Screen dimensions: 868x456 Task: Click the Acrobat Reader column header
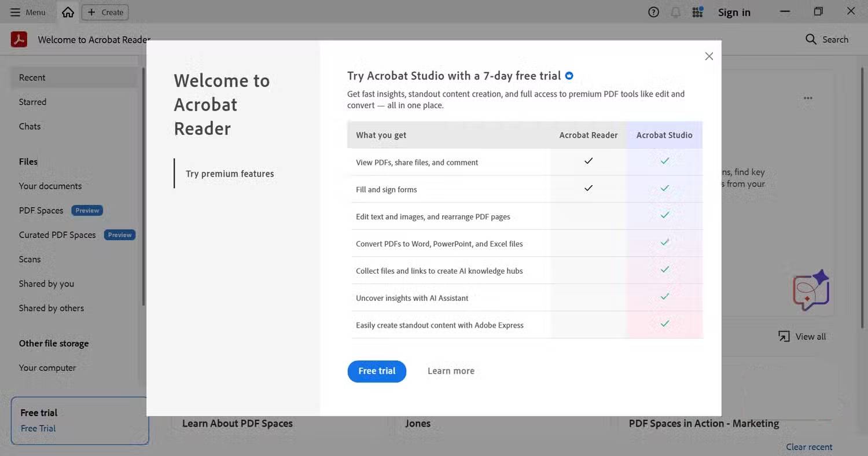[x=589, y=135]
